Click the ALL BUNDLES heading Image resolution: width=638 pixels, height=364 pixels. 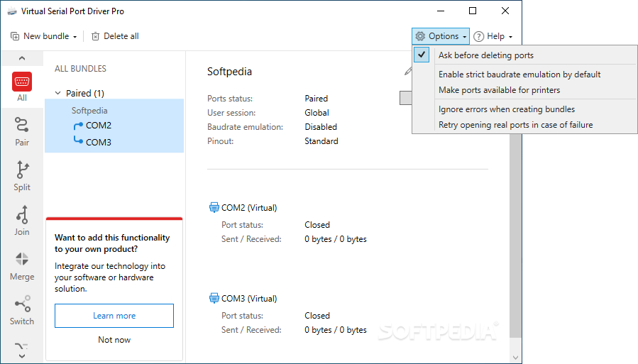(81, 69)
